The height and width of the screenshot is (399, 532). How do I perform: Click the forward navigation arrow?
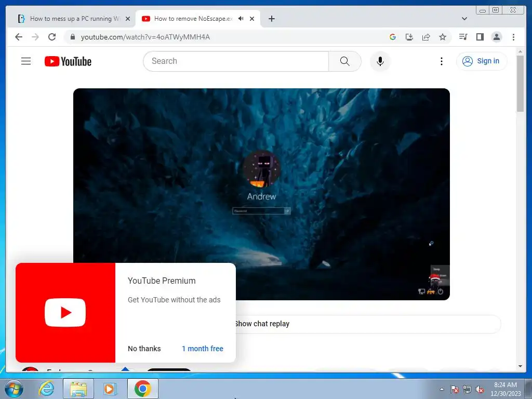(35, 37)
